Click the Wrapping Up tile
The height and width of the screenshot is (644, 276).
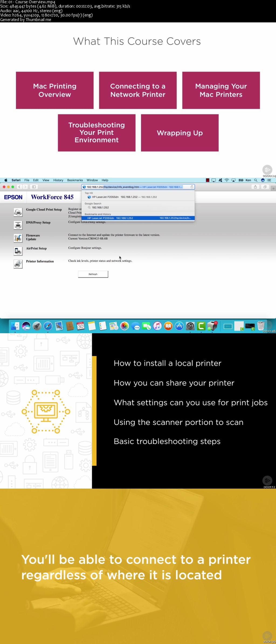pos(180,132)
